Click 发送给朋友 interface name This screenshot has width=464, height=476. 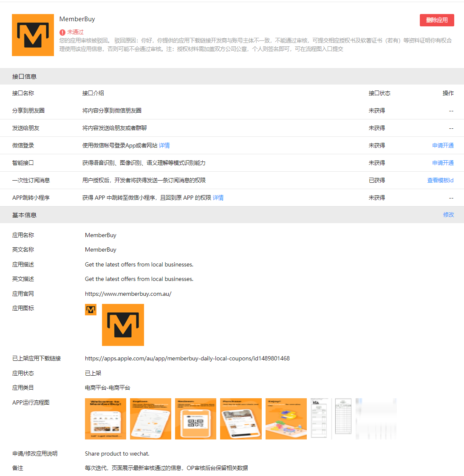tap(26, 128)
